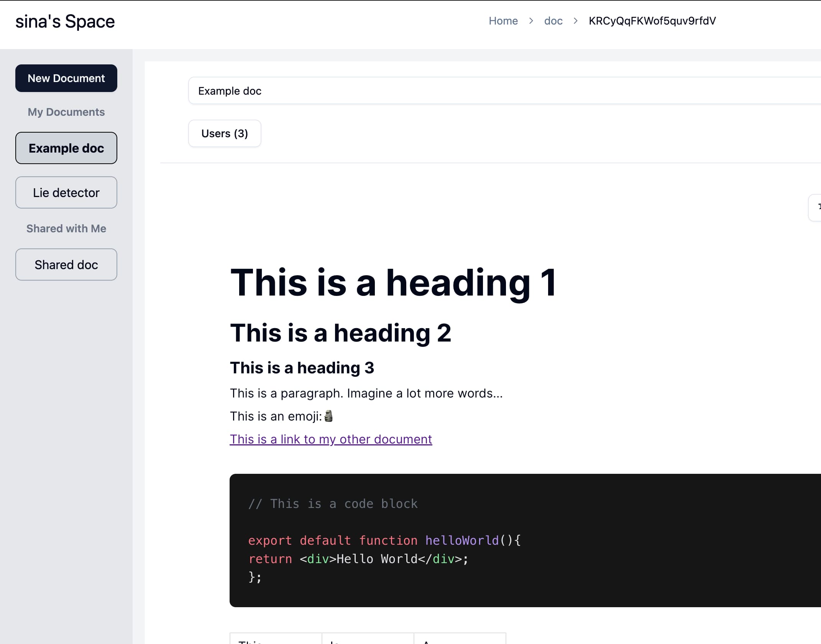Click into the Example doc title field
Image resolution: width=821 pixels, height=644 pixels.
[x=498, y=91]
